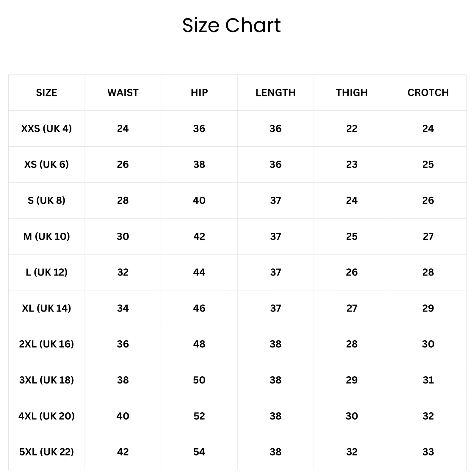Select the WAIST column header

tap(123, 93)
